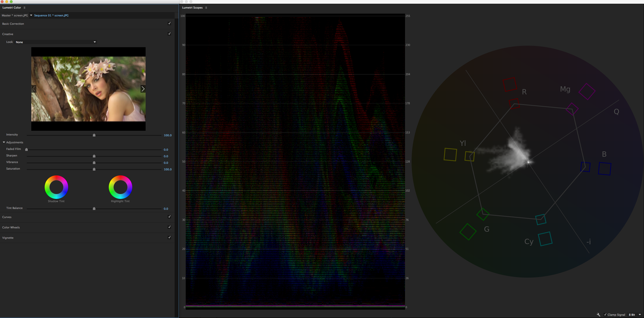Viewport: 644px width, 318px height.
Task: Click the next Look preview arrow
Action: (x=143, y=89)
